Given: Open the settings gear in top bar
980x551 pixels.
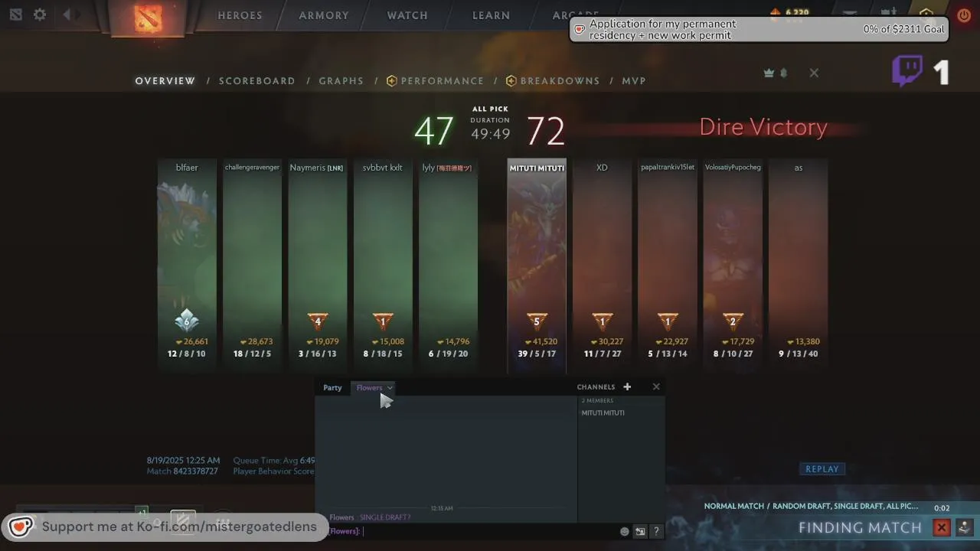Looking at the screenshot, I should pyautogui.click(x=40, y=15).
